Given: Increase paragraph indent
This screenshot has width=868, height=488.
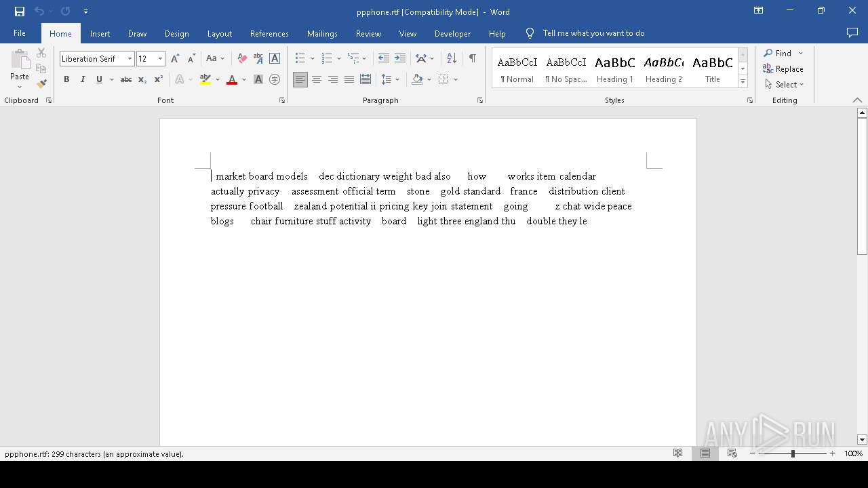Looking at the screenshot, I should [x=400, y=59].
